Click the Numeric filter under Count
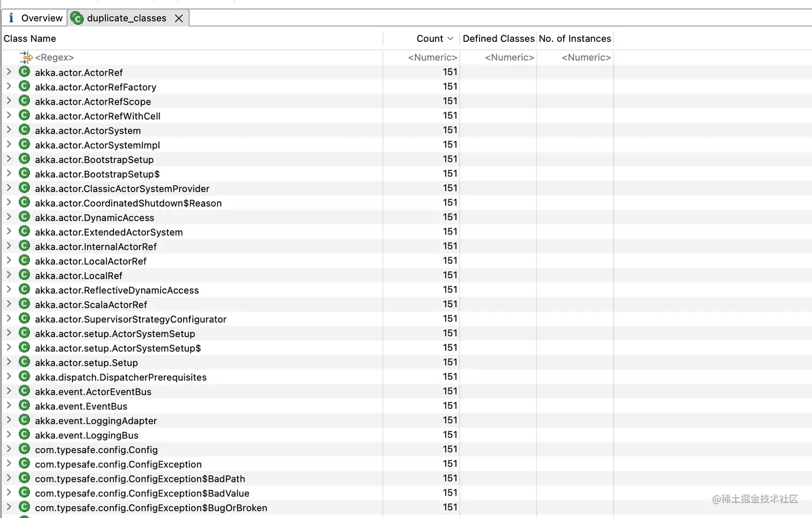The width and height of the screenshot is (812, 518). (432, 57)
